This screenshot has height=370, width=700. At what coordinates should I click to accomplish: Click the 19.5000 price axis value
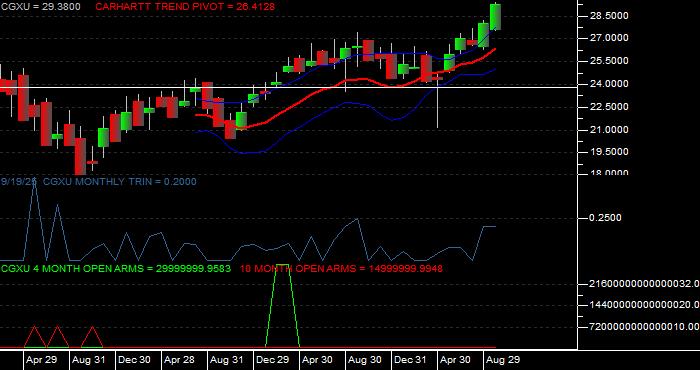(609, 152)
